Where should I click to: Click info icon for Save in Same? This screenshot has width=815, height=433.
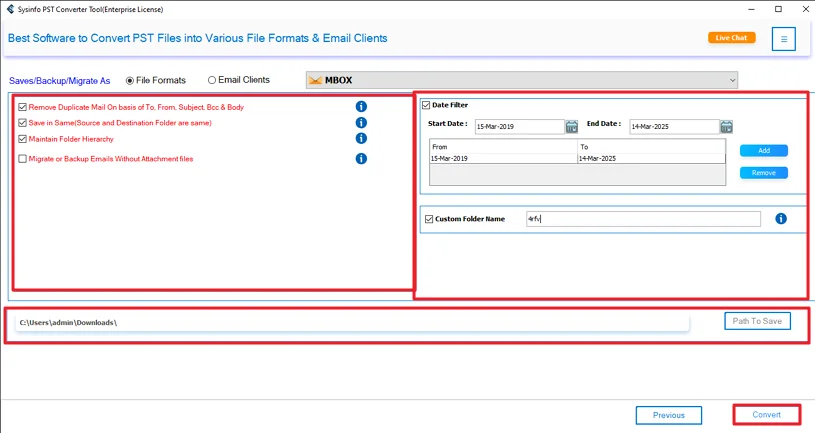(x=361, y=123)
